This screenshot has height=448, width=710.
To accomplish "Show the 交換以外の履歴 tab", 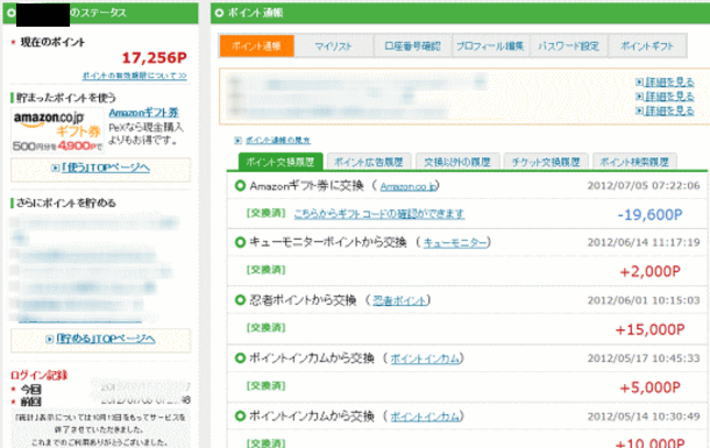I will coord(457,162).
